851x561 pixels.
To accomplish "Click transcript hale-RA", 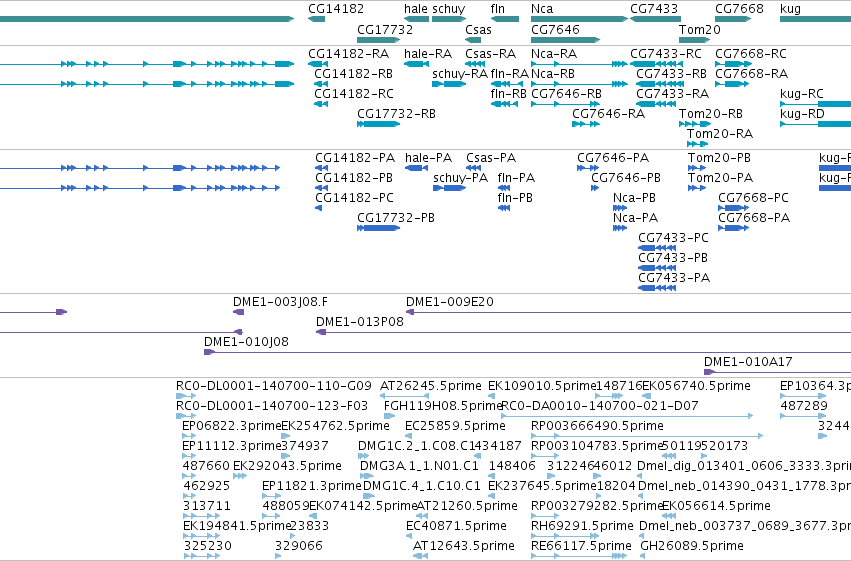I will pyautogui.click(x=428, y=54).
